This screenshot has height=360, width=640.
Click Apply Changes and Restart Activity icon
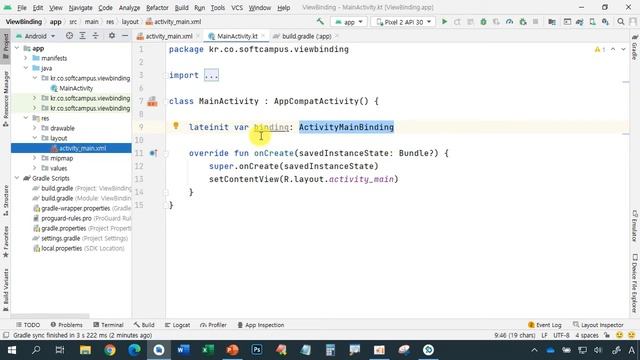[x=457, y=22]
